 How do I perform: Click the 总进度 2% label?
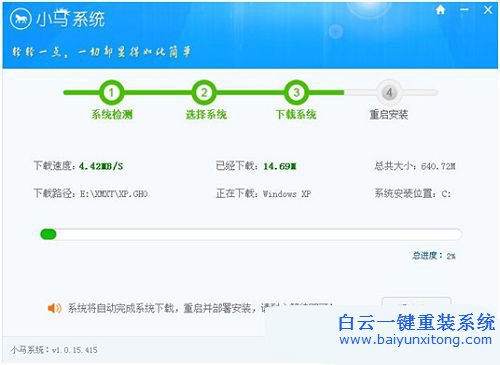434,256
